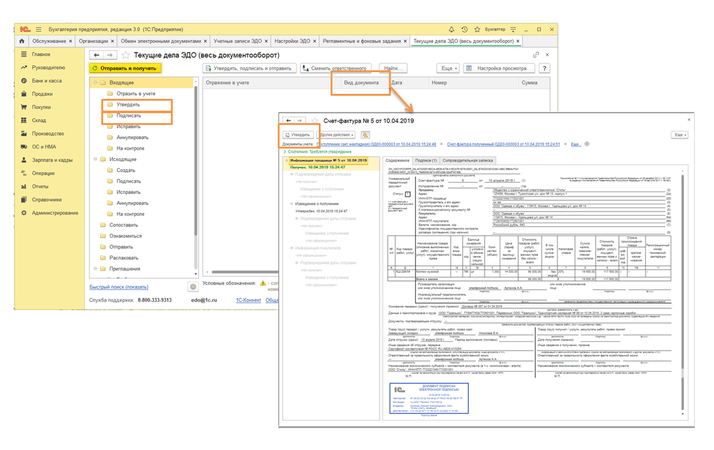This screenshot has width=714, height=450.
Task: Click the Вид документа column header
Action: point(361,83)
